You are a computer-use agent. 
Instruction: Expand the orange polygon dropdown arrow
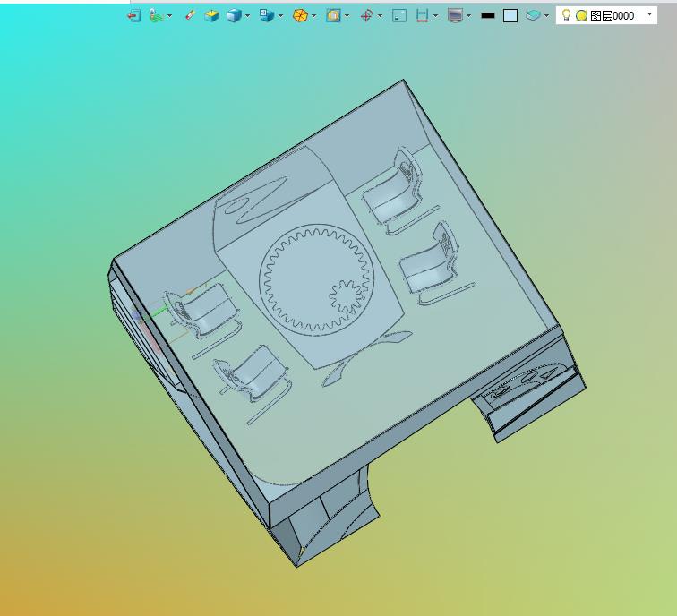314,16
